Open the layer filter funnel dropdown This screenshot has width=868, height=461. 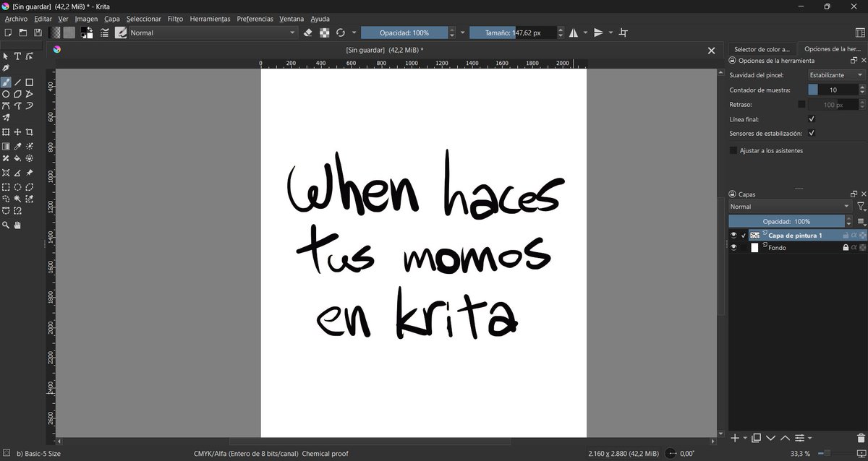861,207
